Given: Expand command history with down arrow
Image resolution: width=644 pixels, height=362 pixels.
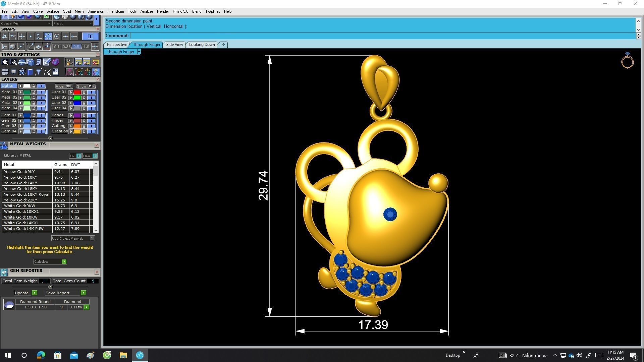Looking at the screenshot, I should tap(638, 29).
